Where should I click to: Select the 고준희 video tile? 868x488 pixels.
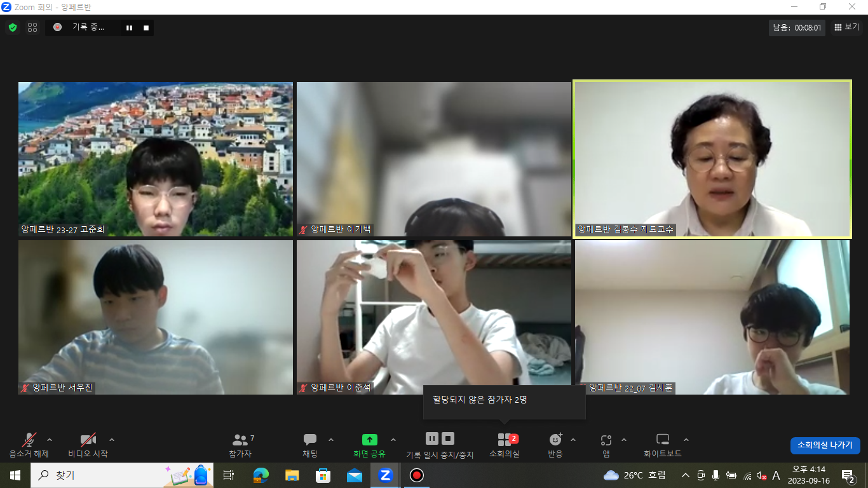pyautogui.click(x=156, y=159)
